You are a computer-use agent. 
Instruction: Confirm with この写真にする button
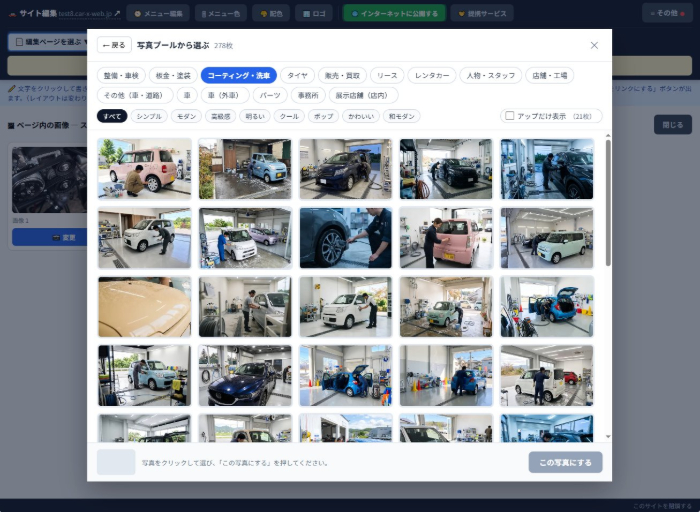coord(565,462)
